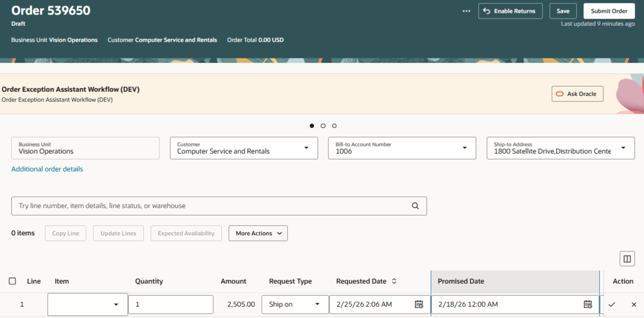This screenshot has height=318, width=644.
Task: Submit the order
Action: 609,11
